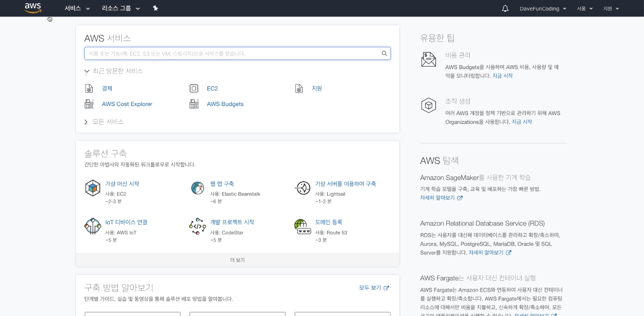The width and height of the screenshot is (644, 316).
Task: Click the 결제 billing service icon
Action: pos(89,88)
